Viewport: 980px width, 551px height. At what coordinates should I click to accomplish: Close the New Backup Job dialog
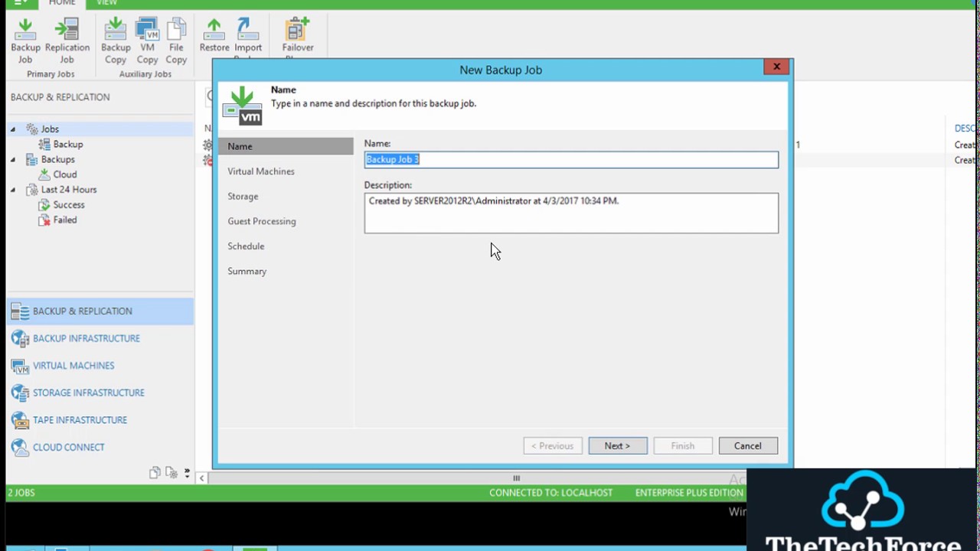[x=776, y=67]
